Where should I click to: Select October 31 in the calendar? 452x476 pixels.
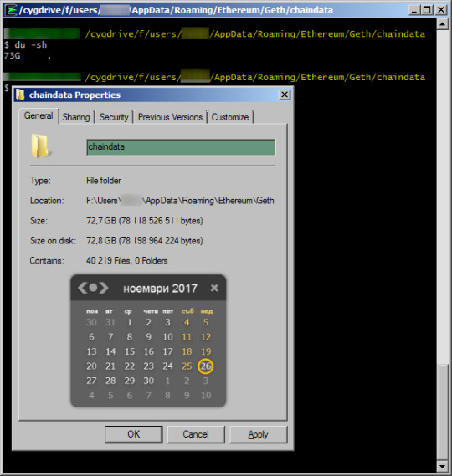click(110, 322)
